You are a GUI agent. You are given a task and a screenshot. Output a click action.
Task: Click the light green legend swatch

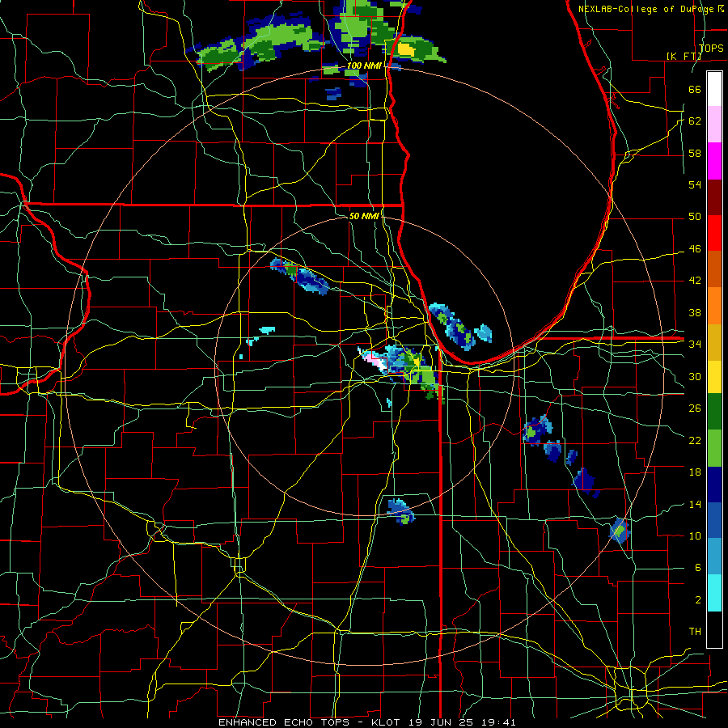tap(714, 448)
